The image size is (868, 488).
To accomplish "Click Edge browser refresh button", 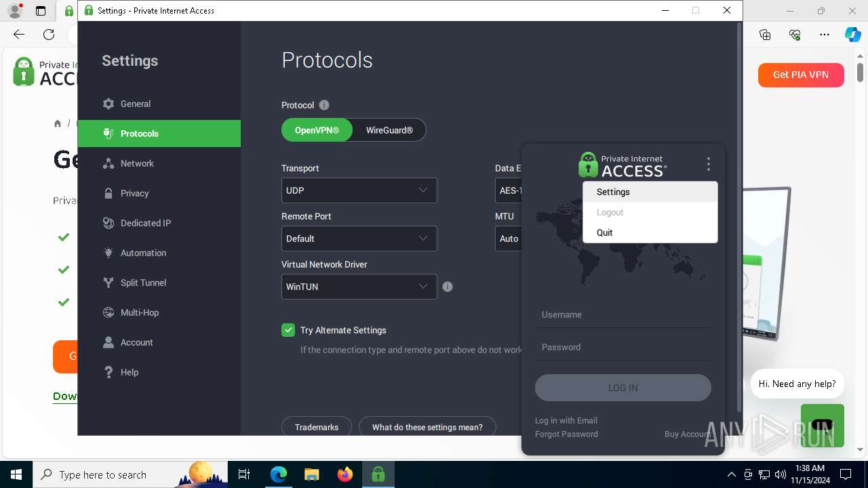I will (x=49, y=35).
